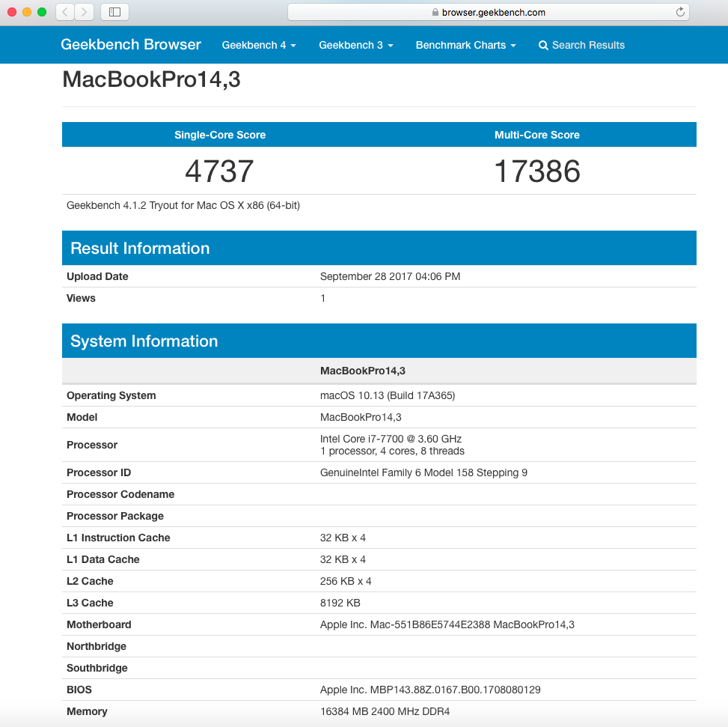Reload the page with the refresh icon
The height and width of the screenshot is (727, 728).
(x=680, y=12)
